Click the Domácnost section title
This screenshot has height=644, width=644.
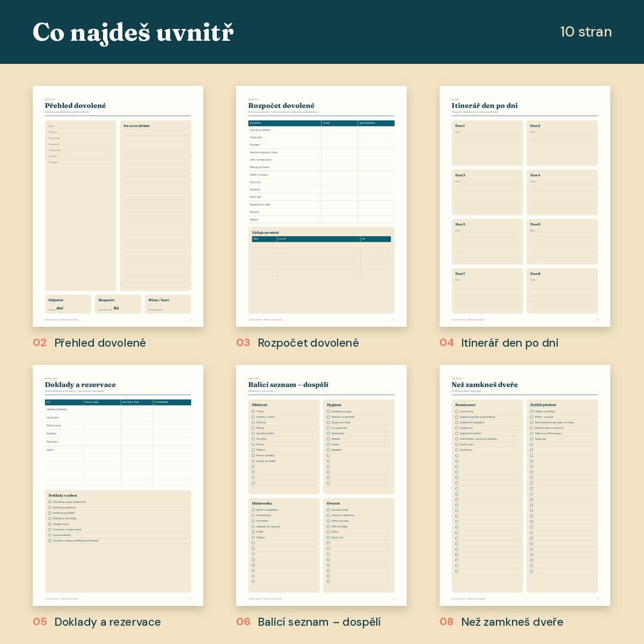pos(465,405)
